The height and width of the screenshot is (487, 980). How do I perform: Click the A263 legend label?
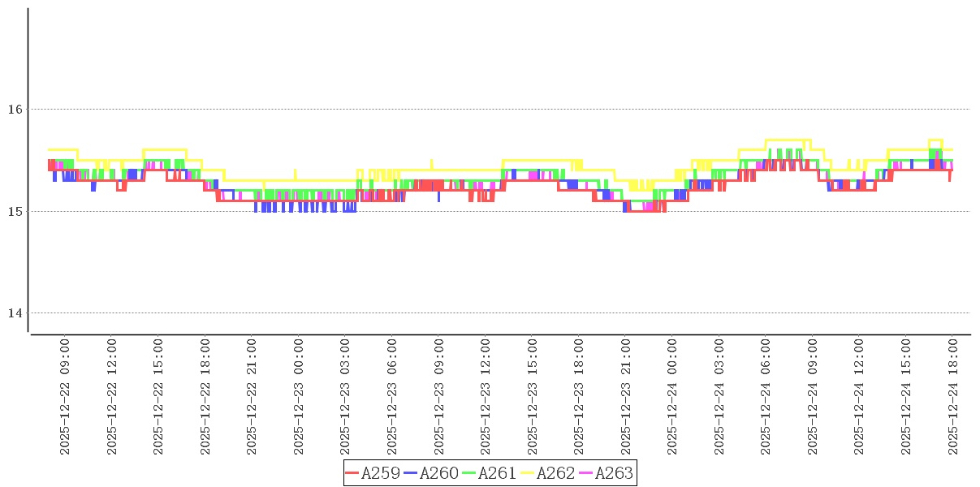614,473
